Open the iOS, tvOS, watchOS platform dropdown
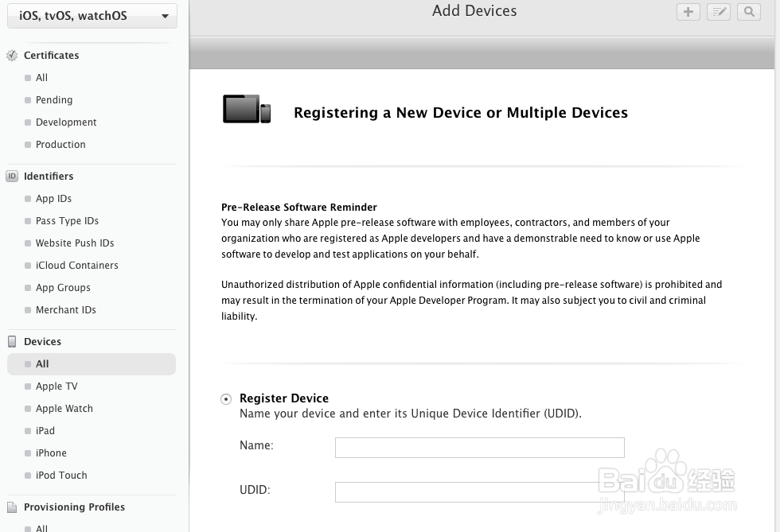780x532 pixels. pyautogui.click(x=92, y=16)
